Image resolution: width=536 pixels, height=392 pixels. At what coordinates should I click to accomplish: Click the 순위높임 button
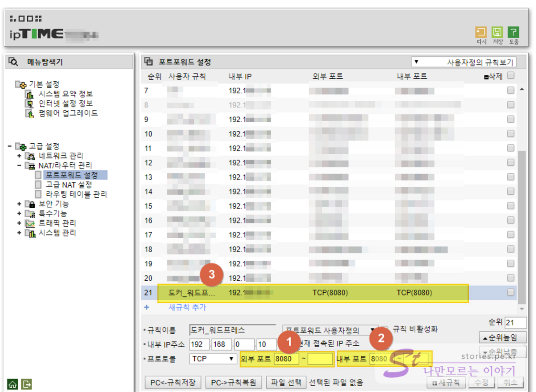pyautogui.click(x=502, y=338)
